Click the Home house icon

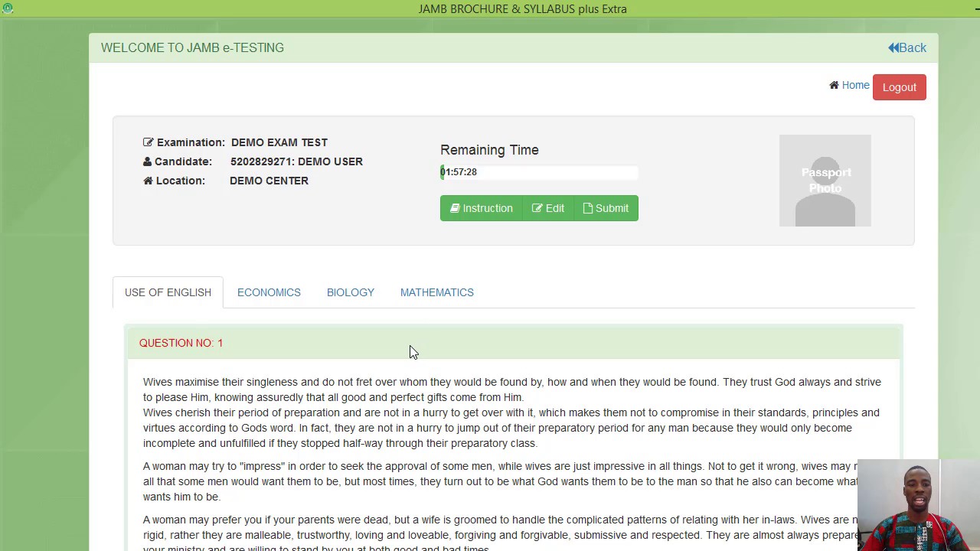[x=834, y=85]
